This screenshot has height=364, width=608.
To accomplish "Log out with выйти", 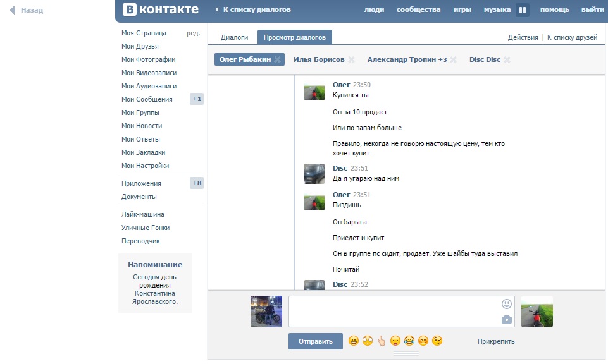I will (x=592, y=9).
